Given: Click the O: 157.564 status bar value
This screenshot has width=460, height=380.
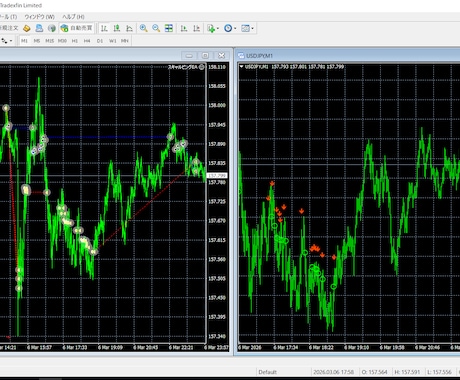Looking at the screenshot, I should pos(375,372).
